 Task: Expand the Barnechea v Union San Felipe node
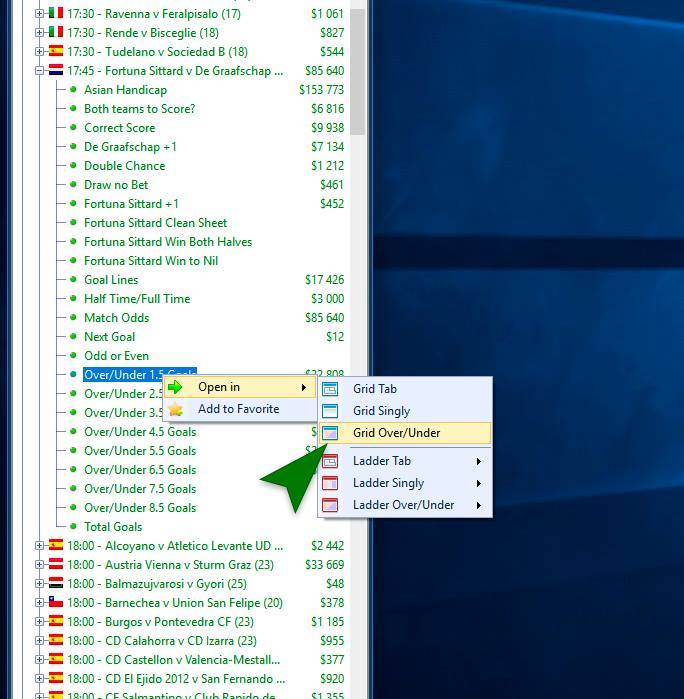pos(39,603)
